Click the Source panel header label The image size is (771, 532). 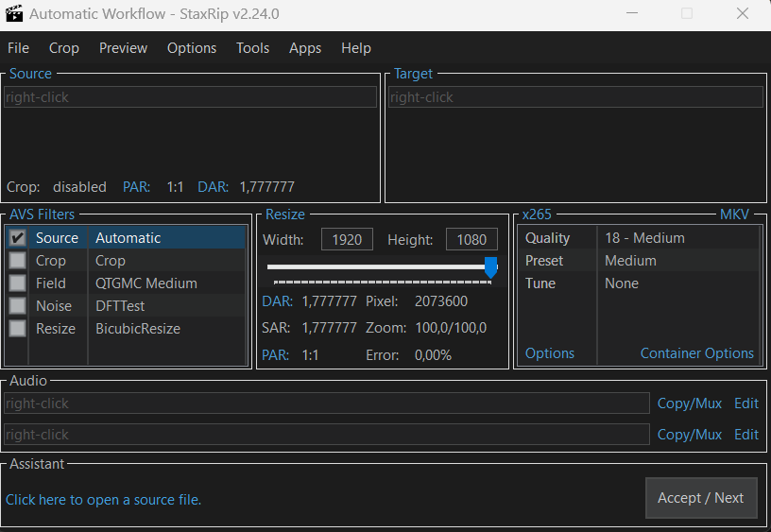pos(30,74)
